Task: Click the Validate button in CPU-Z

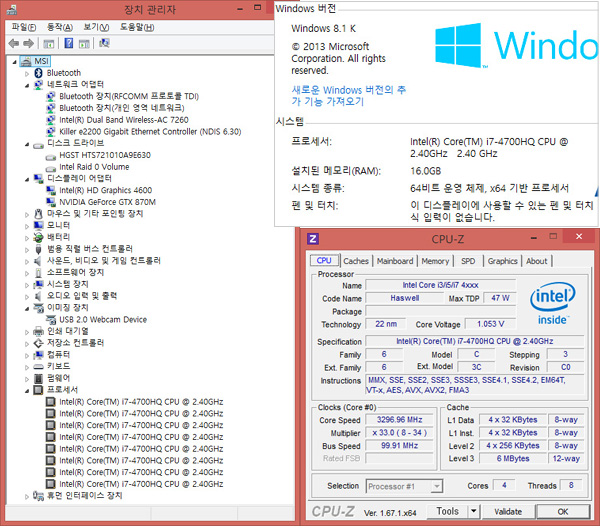Action: pos(508,512)
